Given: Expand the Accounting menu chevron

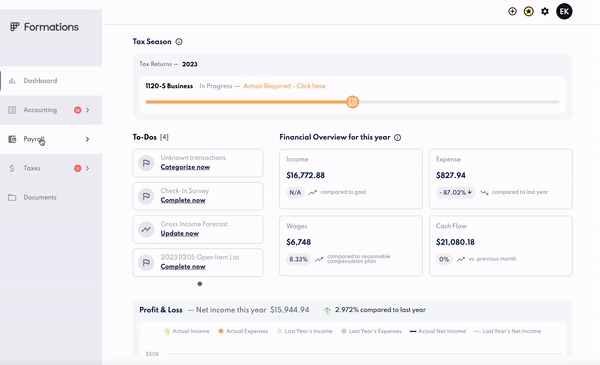Looking at the screenshot, I should coord(88,110).
